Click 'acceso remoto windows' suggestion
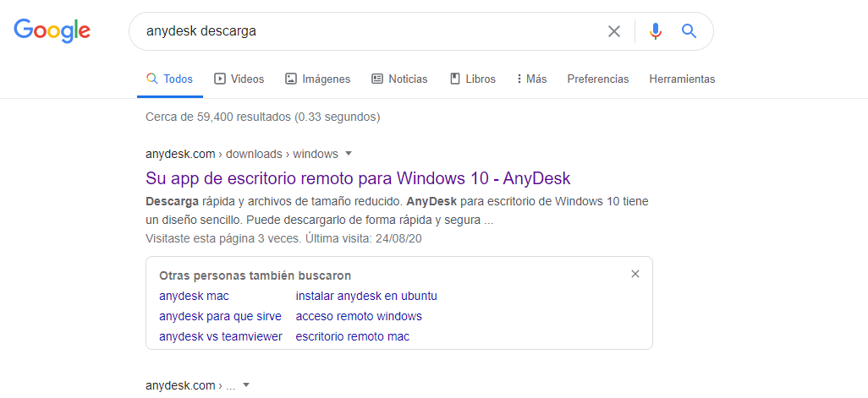Screen dimensions: 868x398 358,316
